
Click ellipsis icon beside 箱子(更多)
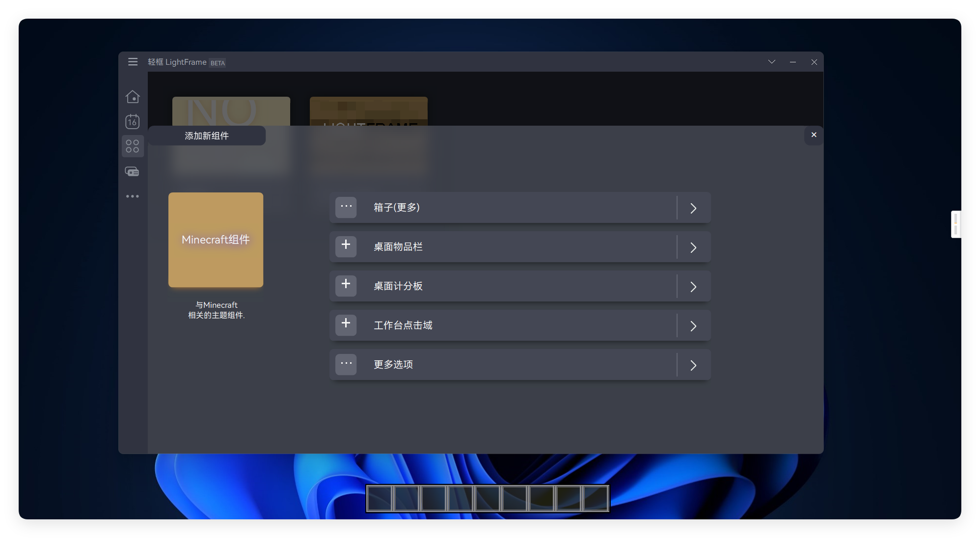click(346, 207)
